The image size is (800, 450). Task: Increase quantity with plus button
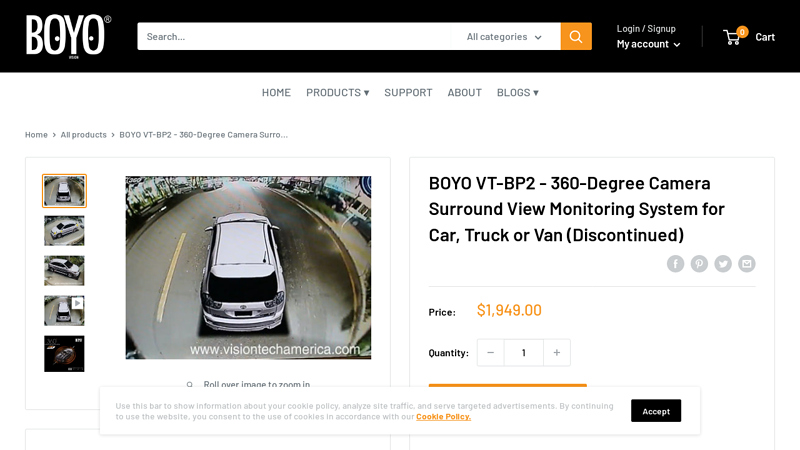tap(557, 352)
